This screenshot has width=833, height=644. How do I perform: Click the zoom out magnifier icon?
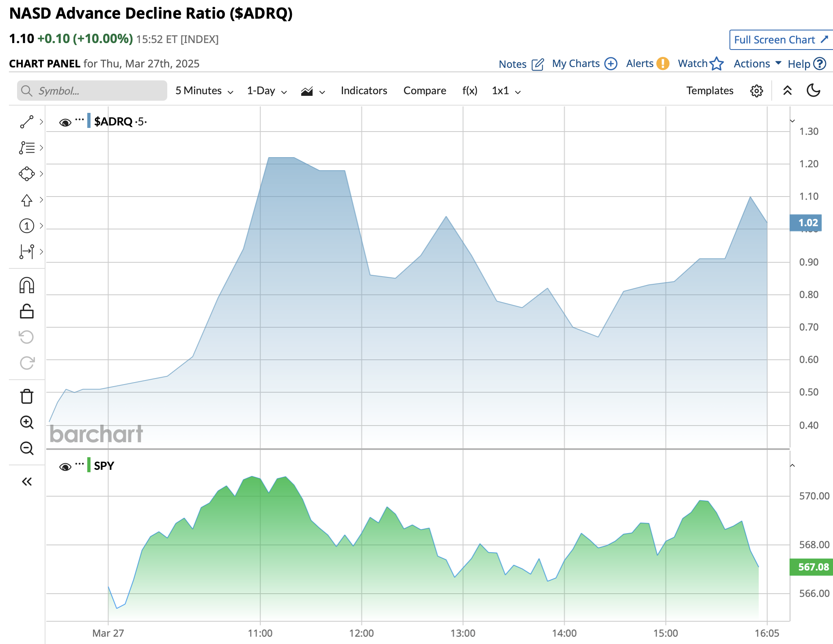[27, 448]
